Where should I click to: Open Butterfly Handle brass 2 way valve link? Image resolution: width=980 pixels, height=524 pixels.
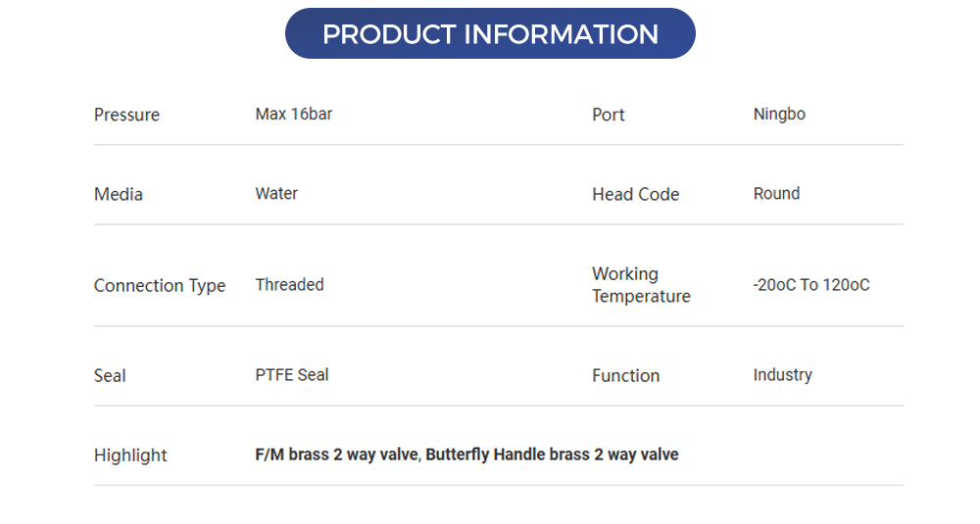click(552, 454)
